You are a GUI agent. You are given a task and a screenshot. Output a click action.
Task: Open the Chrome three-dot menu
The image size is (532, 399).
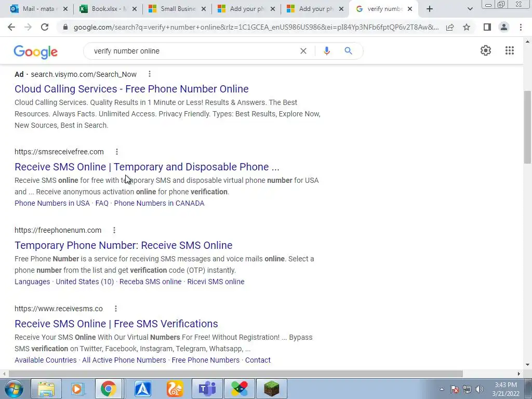click(521, 27)
